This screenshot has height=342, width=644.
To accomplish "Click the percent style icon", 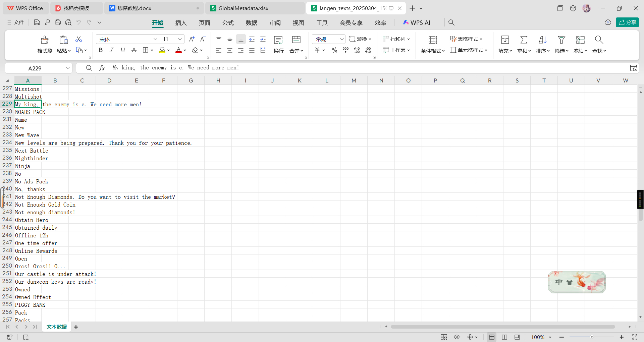I will 334,50.
